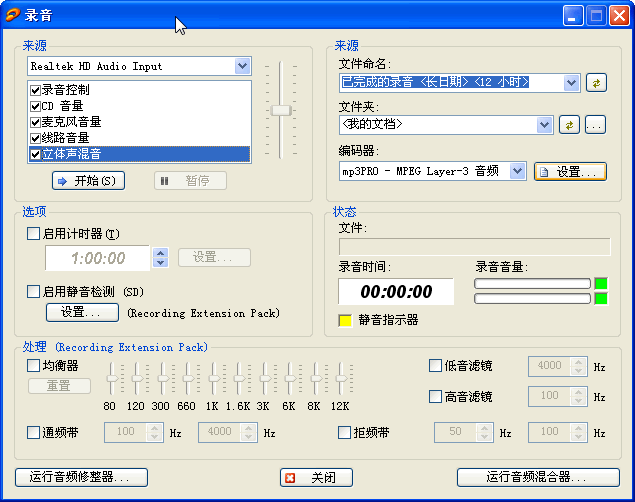
Task: Click the 关闭 button with red X
Action: pyautogui.click(x=317, y=478)
